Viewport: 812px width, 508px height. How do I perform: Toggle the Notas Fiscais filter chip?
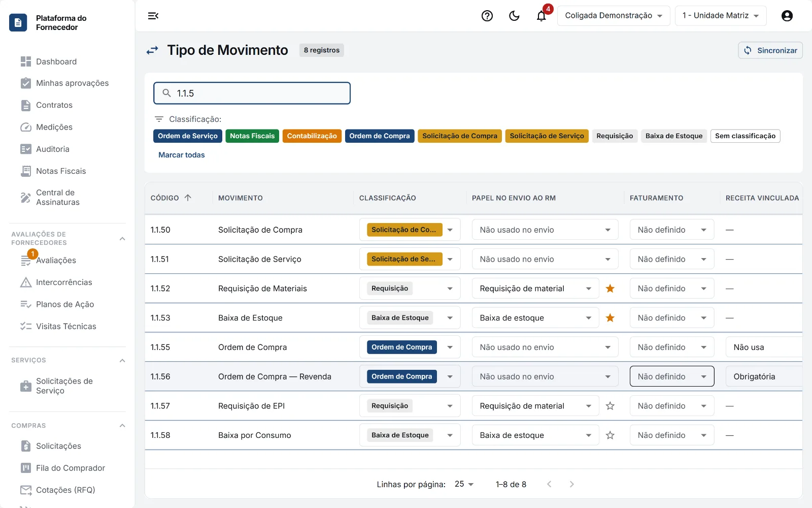(x=252, y=136)
